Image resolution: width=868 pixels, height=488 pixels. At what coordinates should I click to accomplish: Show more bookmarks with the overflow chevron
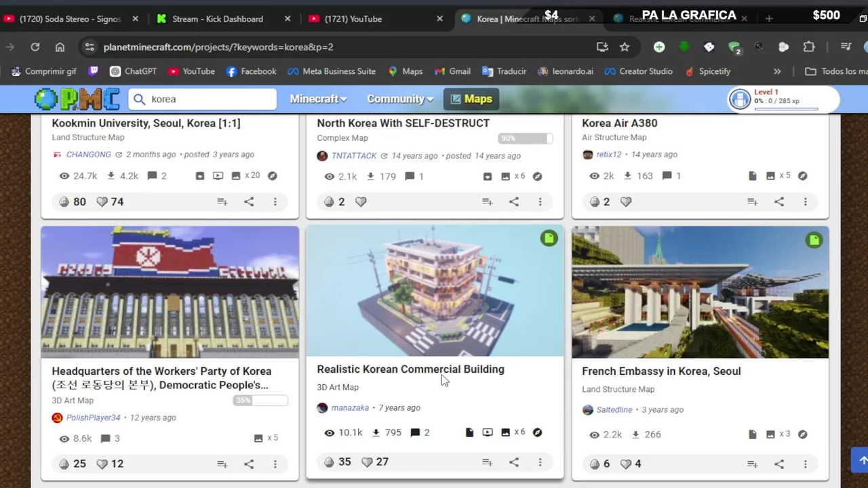(777, 71)
